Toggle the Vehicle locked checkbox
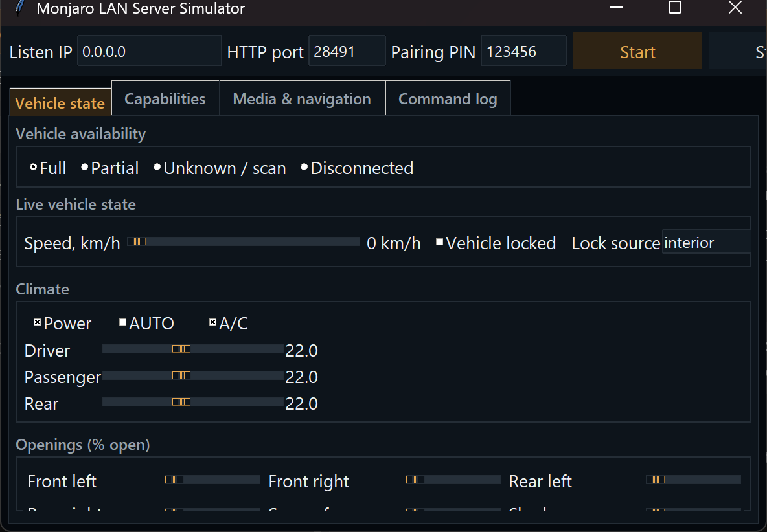Viewport: 767px width, 532px height. pos(496,243)
